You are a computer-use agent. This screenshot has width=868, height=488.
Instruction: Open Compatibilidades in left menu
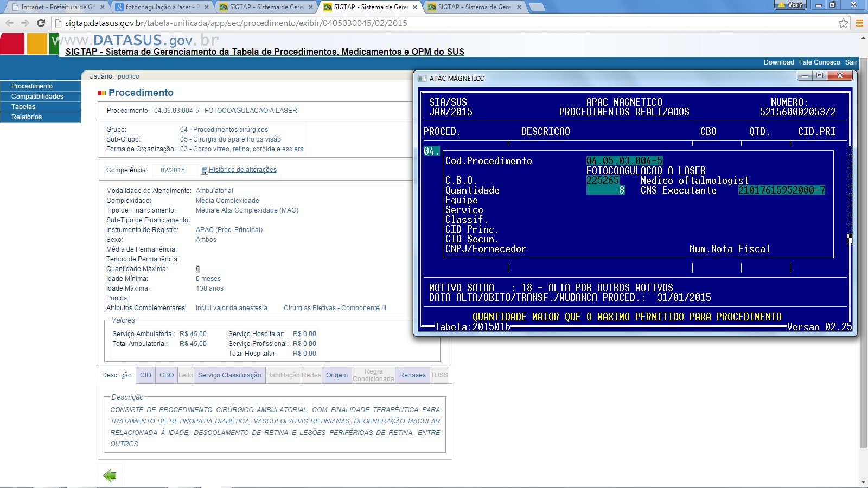click(37, 97)
